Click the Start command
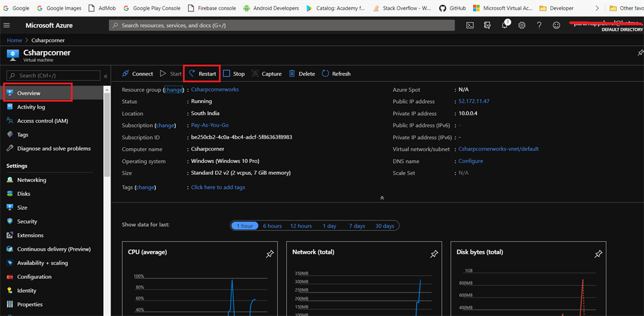 coord(170,74)
